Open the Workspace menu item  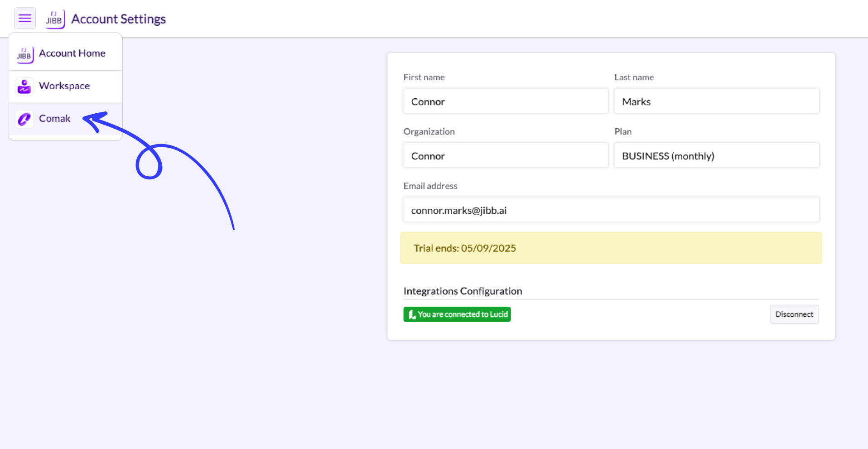64,86
